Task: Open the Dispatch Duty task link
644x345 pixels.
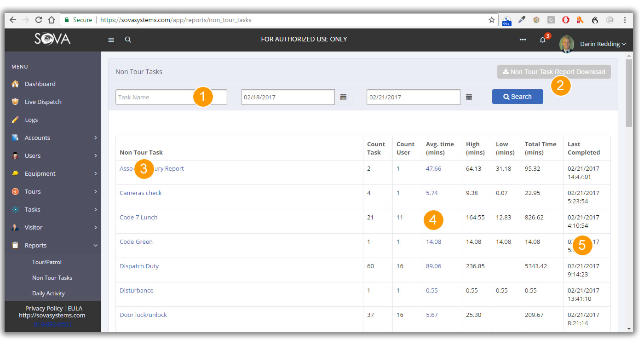Action: [139, 266]
